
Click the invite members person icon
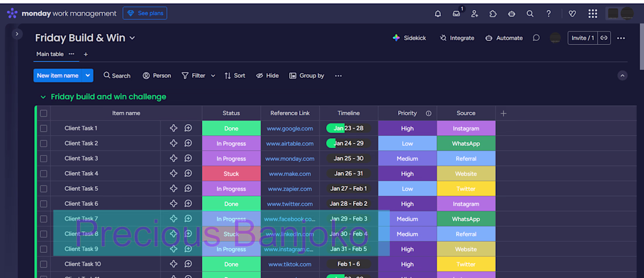(475, 13)
